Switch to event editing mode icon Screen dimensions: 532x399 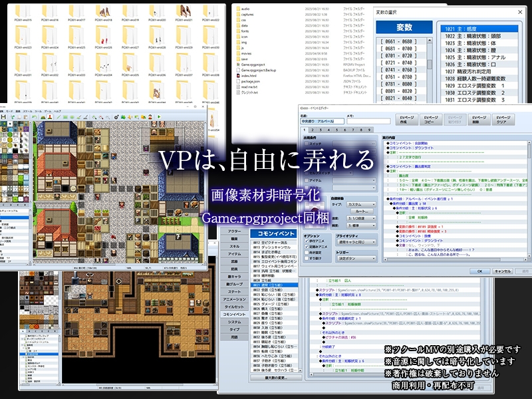tap(50, 116)
